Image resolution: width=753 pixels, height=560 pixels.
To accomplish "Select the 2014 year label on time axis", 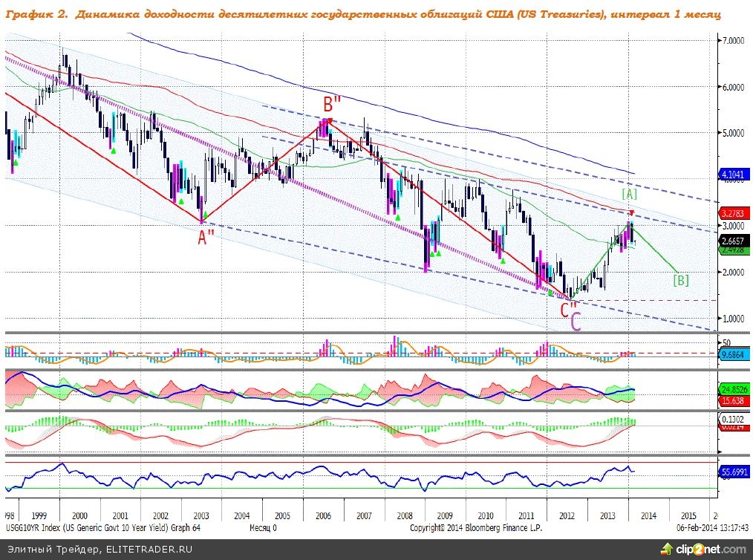I will (x=649, y=515).
